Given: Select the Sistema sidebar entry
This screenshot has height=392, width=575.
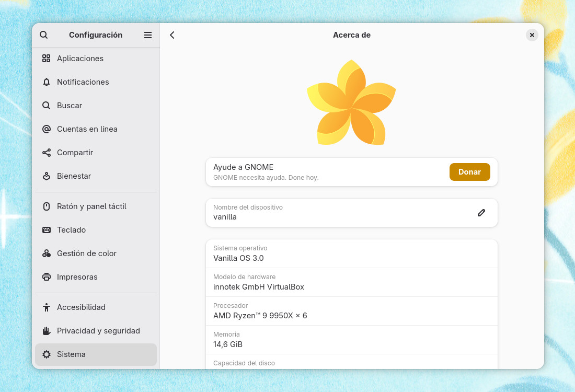Looking at the screenshot, I should click(x=96, y=354).
